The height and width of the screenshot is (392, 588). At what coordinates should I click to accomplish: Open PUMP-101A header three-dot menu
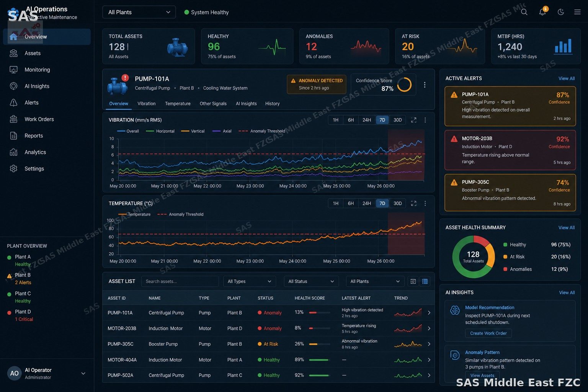[x=425, y=85]
